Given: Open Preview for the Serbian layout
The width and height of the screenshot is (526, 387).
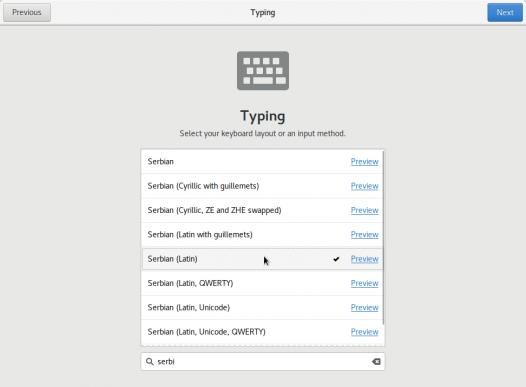Looking at the screenshot, I should point(365,162).
